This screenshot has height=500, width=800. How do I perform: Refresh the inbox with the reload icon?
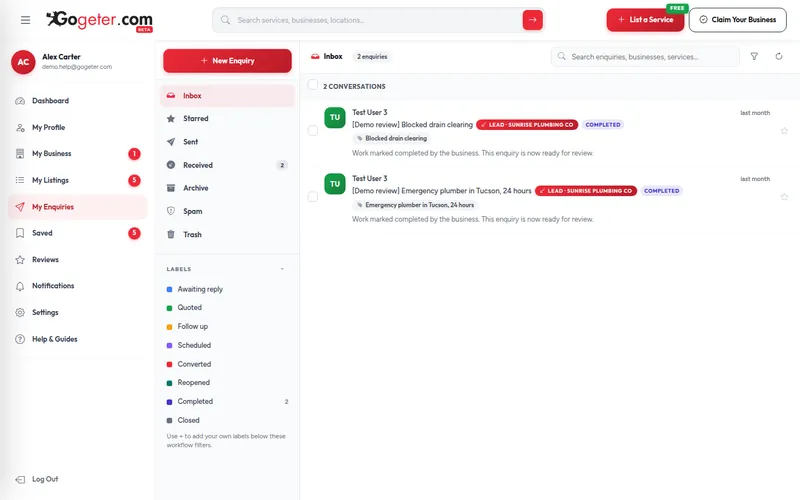(779, 56)
